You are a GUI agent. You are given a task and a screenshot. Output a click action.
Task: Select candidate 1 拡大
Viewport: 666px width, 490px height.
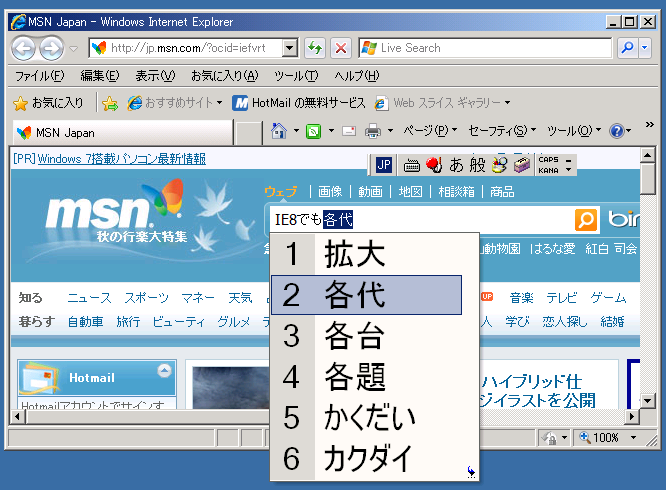[366, 254]
